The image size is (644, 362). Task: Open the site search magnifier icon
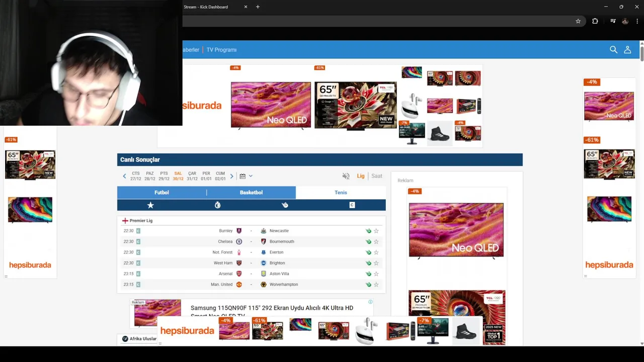613,50
